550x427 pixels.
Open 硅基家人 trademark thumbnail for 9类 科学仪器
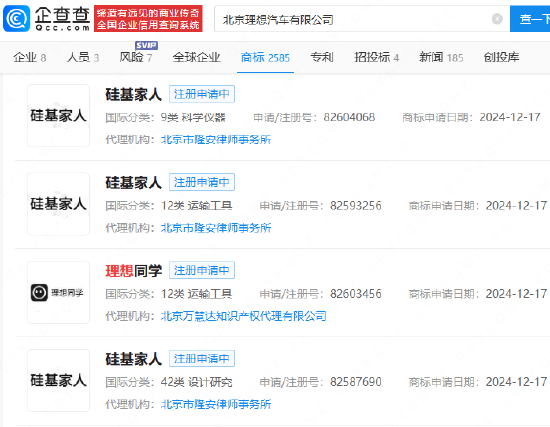coord(58,115)
